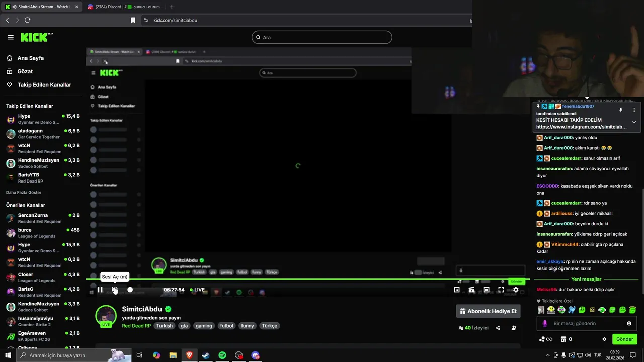Open picture-in-picture mini player
This screenshot has width=644, height=362.
457,290
